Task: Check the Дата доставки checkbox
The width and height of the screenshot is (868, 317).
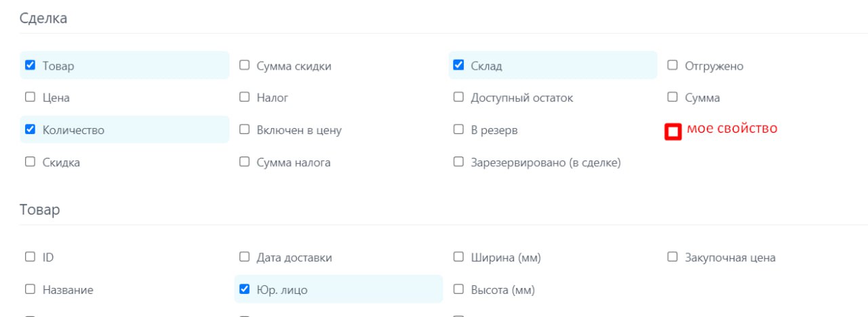Action: [244, 257]
